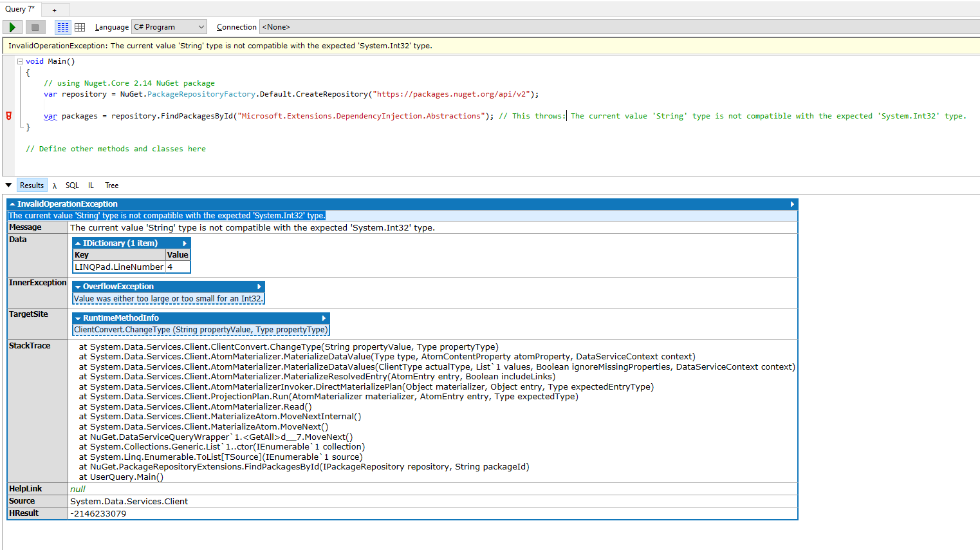The image size is (980, 550).
Task: Click the stop execution icon
Action: point(35,26)
